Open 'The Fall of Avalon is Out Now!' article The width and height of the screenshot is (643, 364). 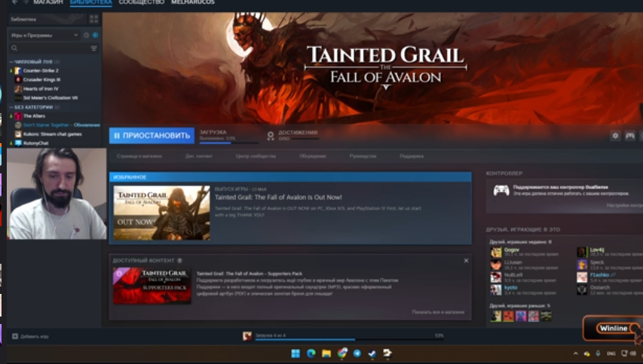(278, 197)
